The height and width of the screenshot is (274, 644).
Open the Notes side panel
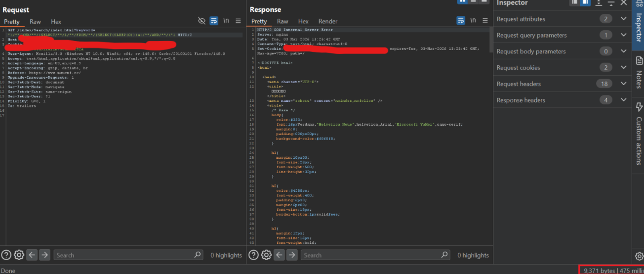[638, 73]
